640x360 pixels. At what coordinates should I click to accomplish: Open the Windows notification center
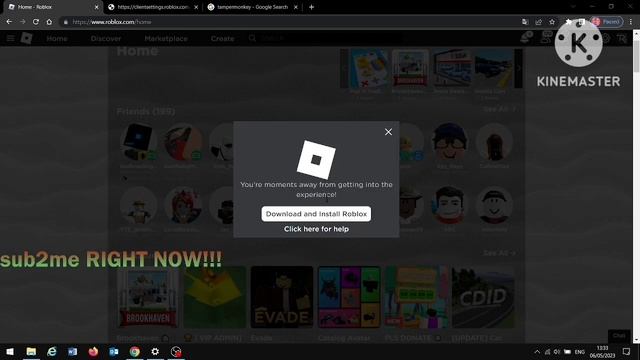[x=626, y=352]
